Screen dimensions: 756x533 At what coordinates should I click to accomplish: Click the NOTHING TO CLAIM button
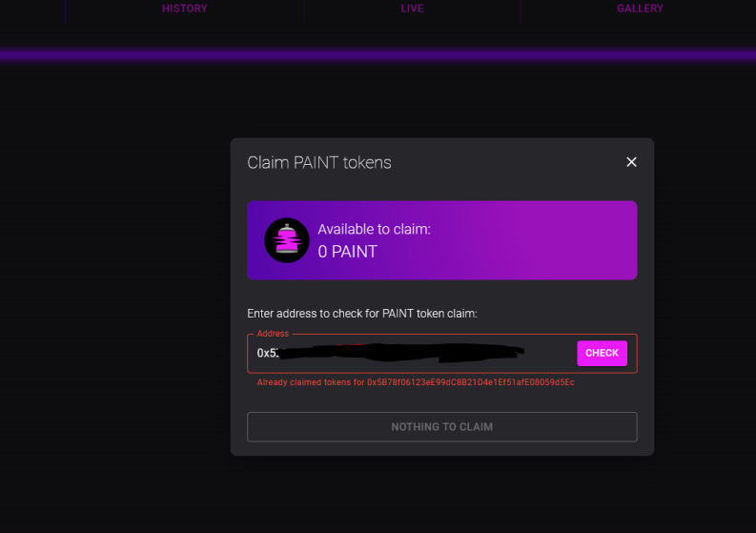441,427
